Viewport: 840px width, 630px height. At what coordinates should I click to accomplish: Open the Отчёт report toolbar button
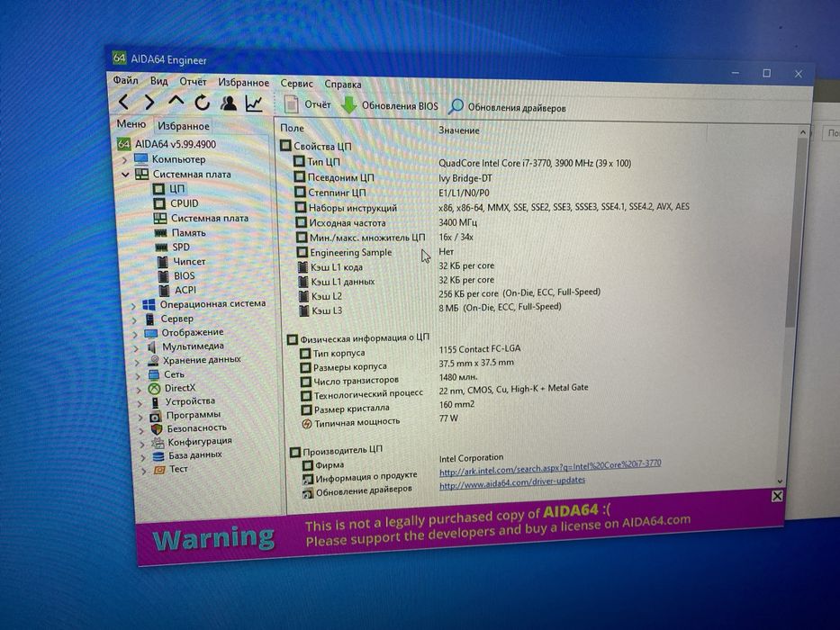[307, 104]
